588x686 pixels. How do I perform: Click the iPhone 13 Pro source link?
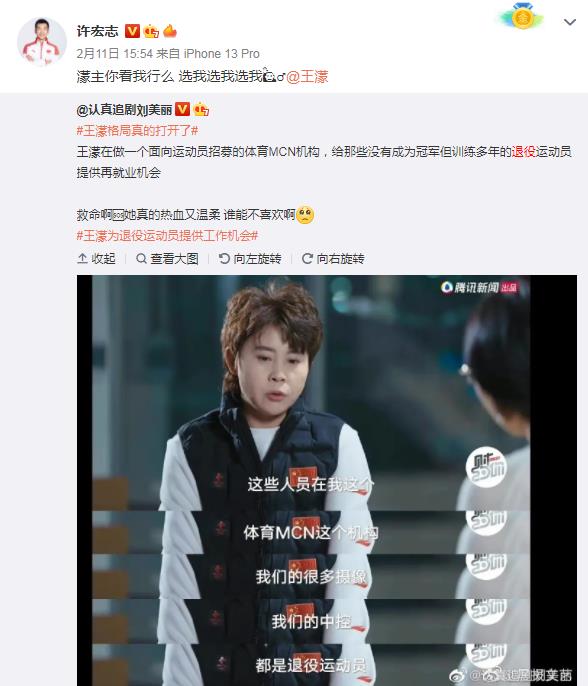221,54
